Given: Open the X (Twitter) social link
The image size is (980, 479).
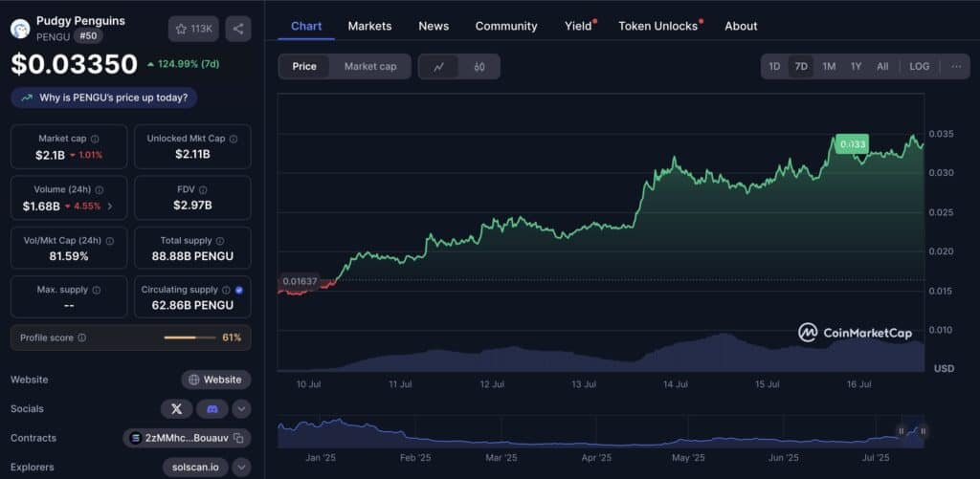Looking at the screenshot, I should (x=176, y=408).
